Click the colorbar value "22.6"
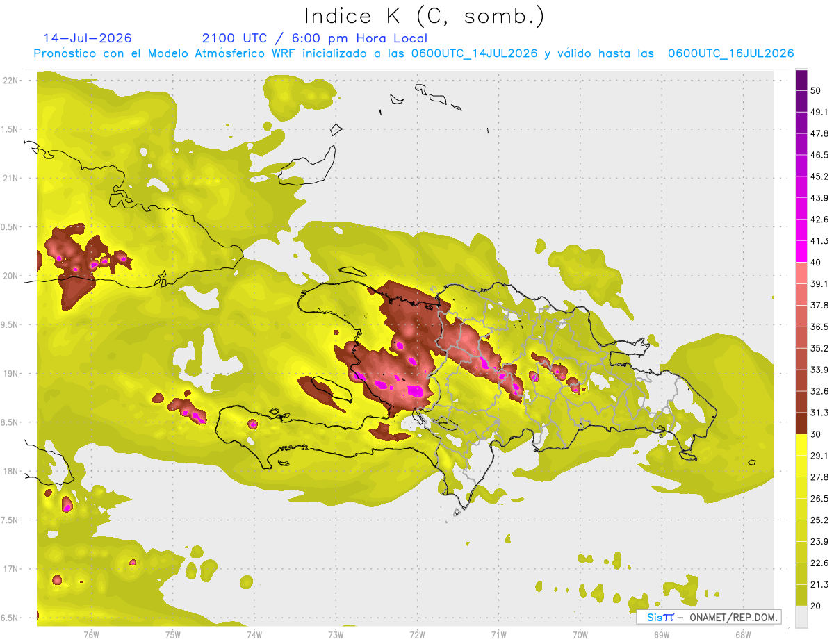The width and height of the screenshot is (834, 644). click(x=819, y=563)
